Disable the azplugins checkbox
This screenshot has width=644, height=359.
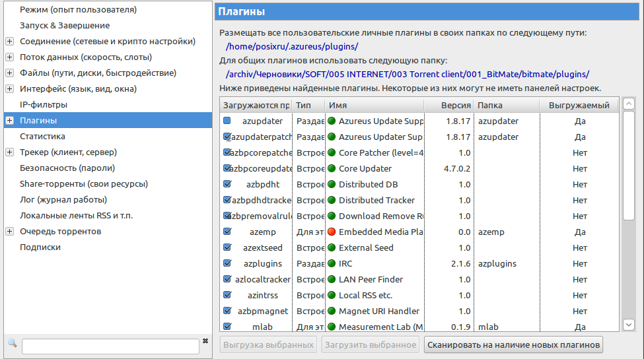[227, 263]
